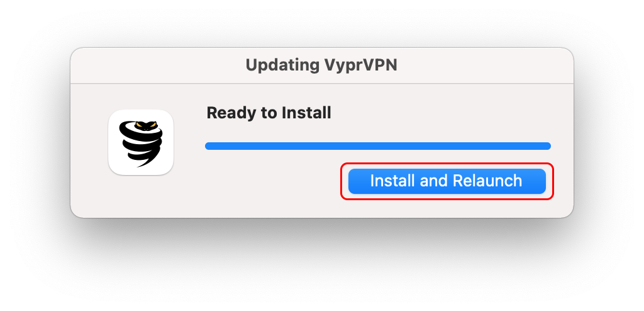Click the VyprVPN updater's app icon
This screenshot has width=644, height=311.
(141, 142)
